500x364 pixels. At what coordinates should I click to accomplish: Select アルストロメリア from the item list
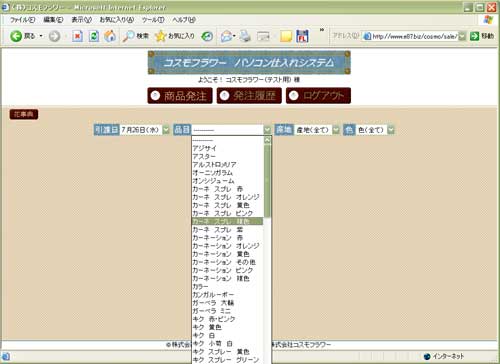tap(214, 165)
